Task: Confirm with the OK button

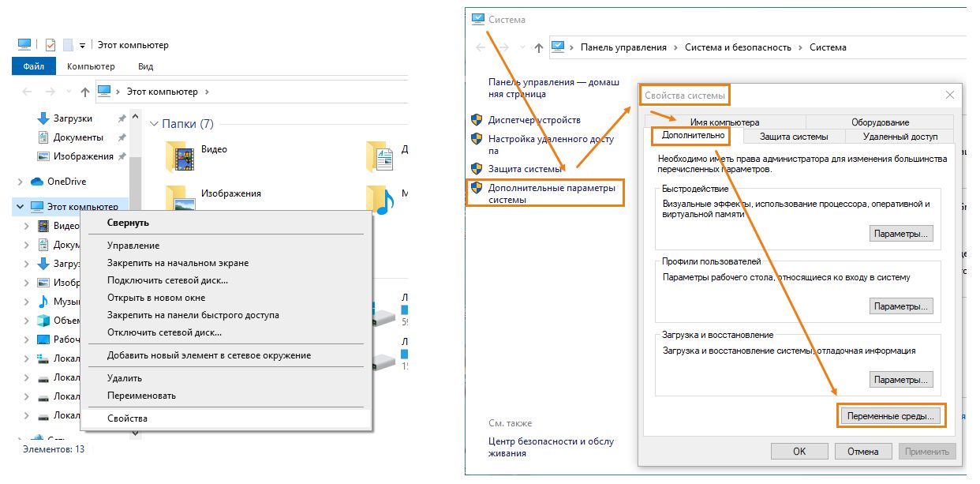Action: coord(799,452)
